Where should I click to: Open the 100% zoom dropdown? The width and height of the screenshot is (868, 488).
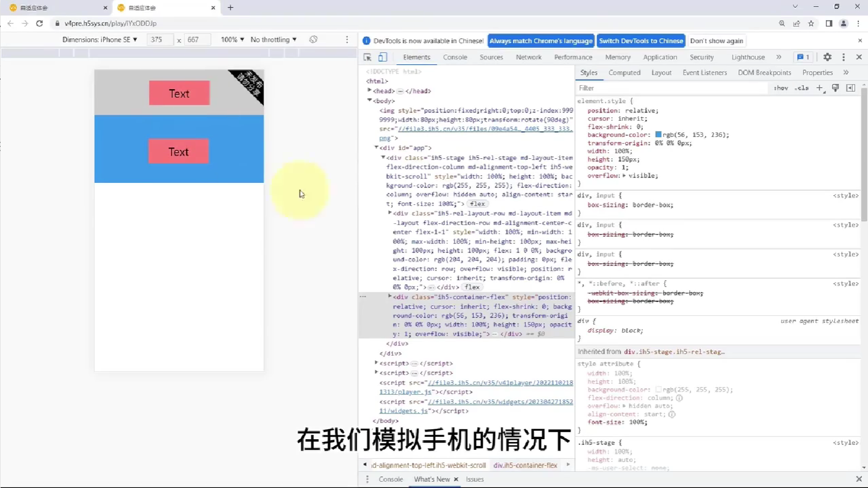[232, 40]
